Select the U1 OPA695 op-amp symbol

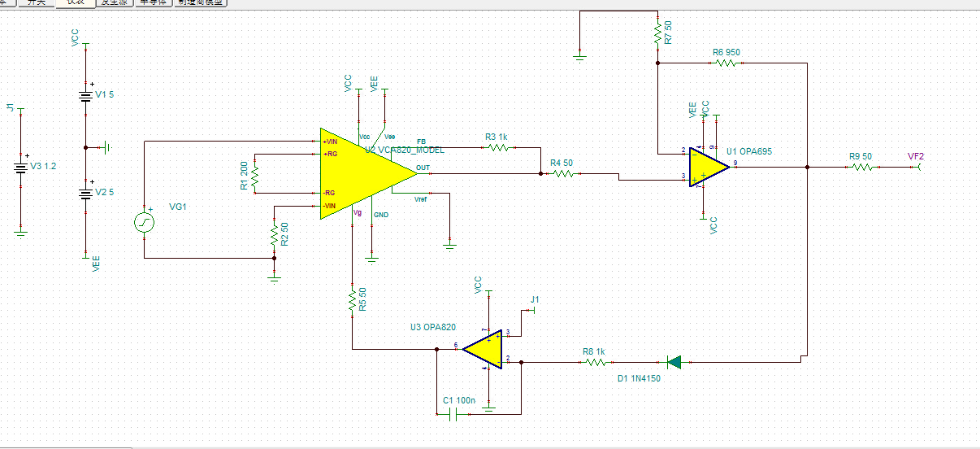point(709,167)
